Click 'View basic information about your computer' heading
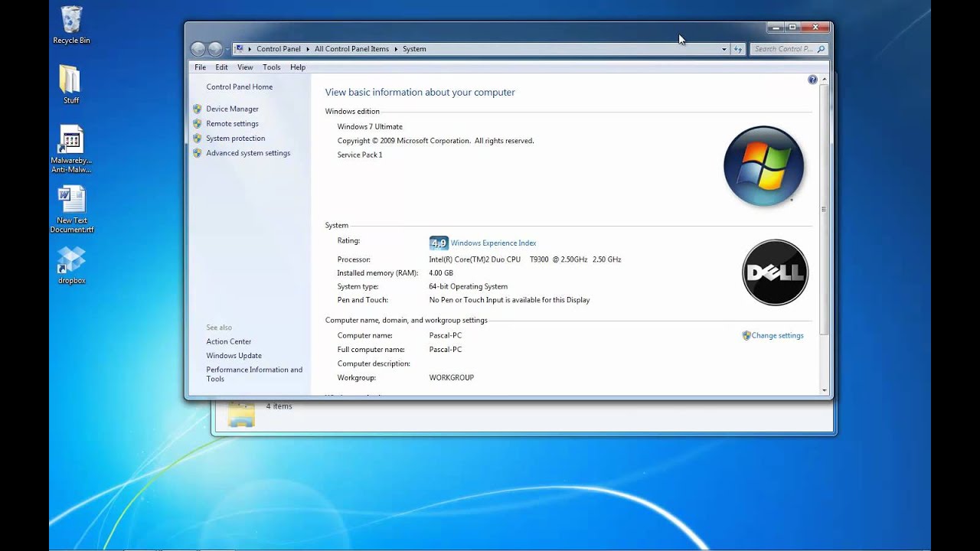Image resolution: width=980 pixels, height=551 pixels. tap(420, 93)
